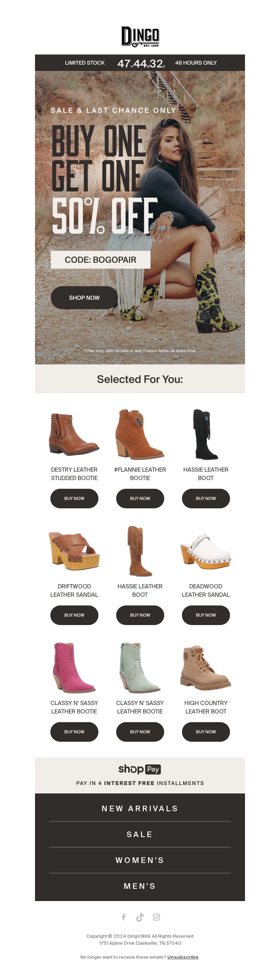Screen dimensions: 280x980
Task: Buy the #Flannie Leather Bootie
Action: click(140, 498)
